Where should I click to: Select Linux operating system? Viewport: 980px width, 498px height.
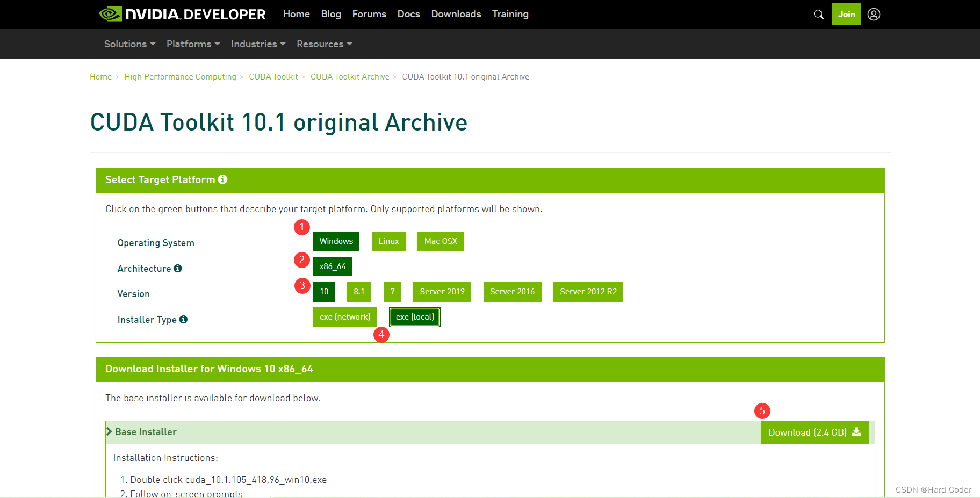pos(388,241)
